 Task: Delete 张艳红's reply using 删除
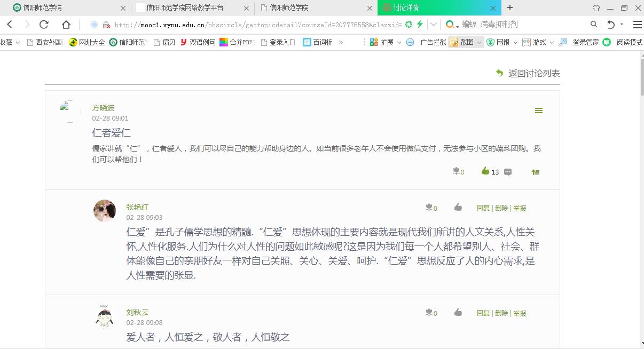pyautogui.click(x=501, y=208)
